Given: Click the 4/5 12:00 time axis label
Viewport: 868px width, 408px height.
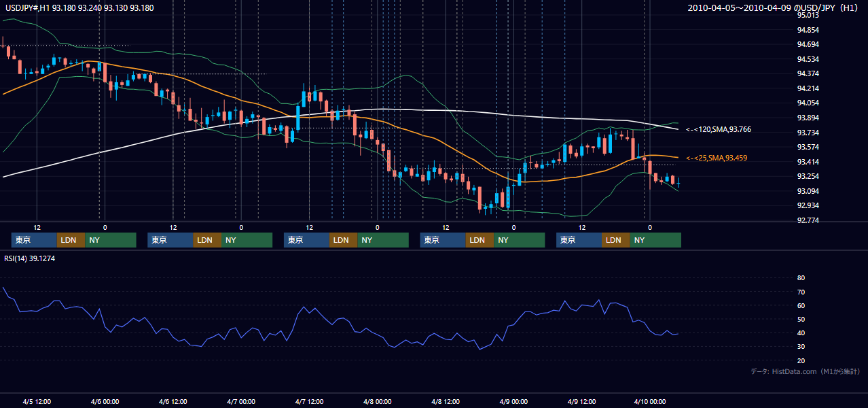Looking at the screenshot, I should coord(37,401).
